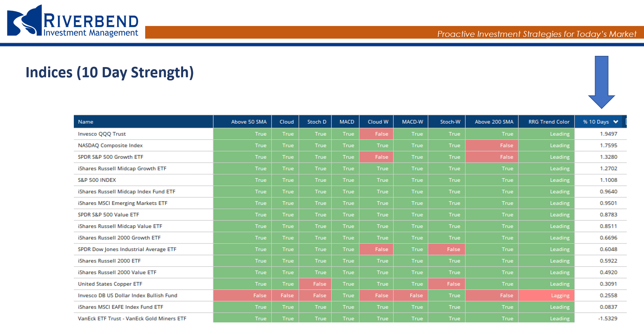The height and width of the screenshot is (334, 644).
Task: Click the -1.5329 value for Gold Miners
Action: tap(608, 319)
